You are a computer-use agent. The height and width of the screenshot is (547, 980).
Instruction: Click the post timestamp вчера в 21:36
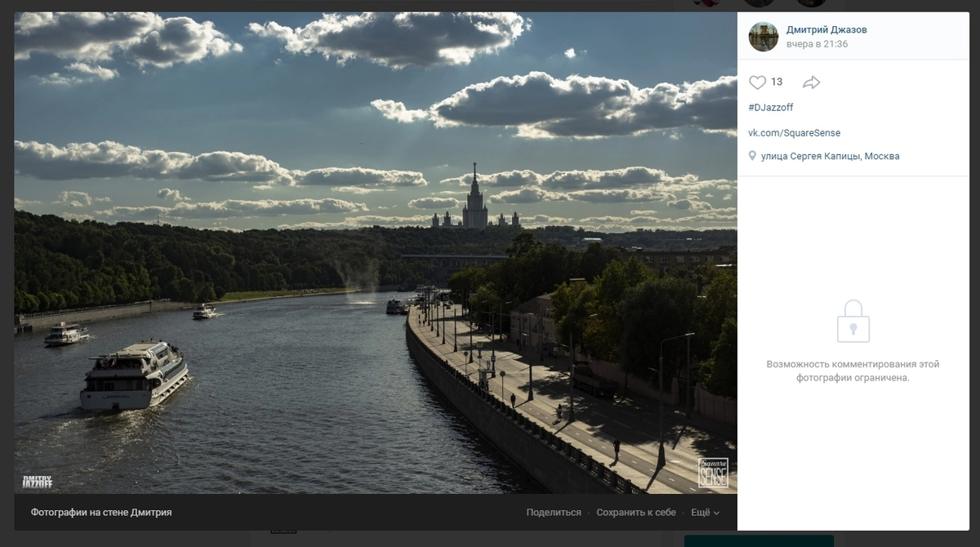pos(817,44)
